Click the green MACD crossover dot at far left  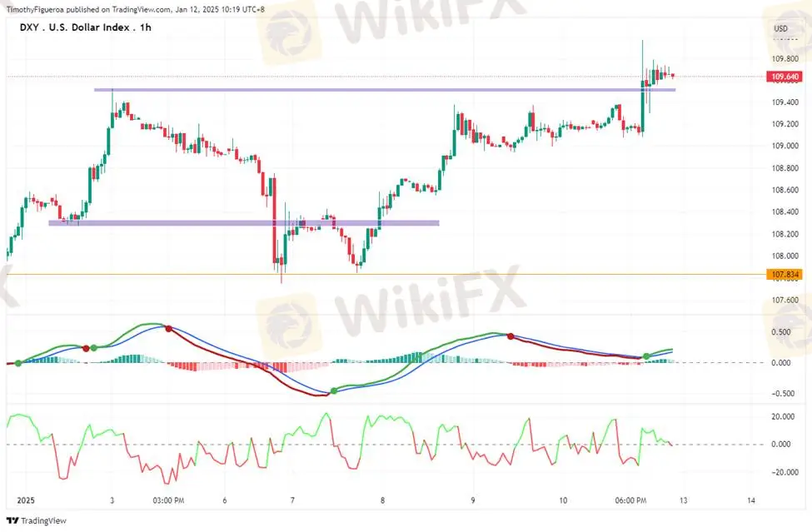(18, 363)
